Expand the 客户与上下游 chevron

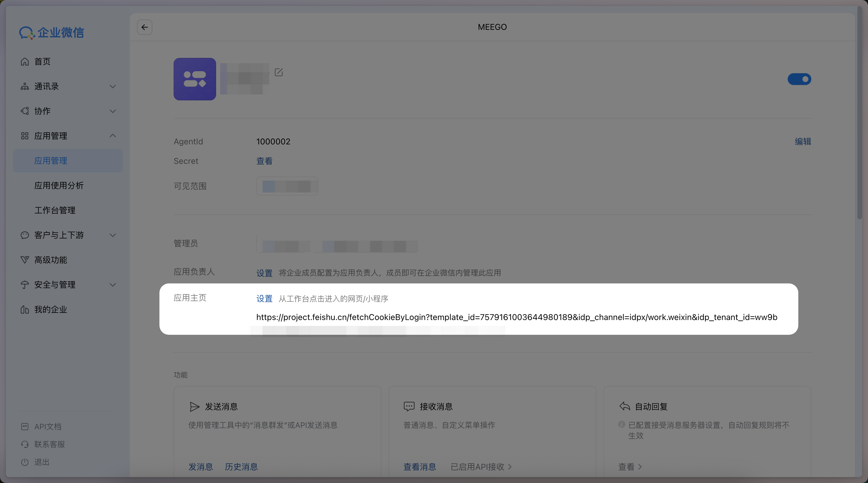(113, 235)
